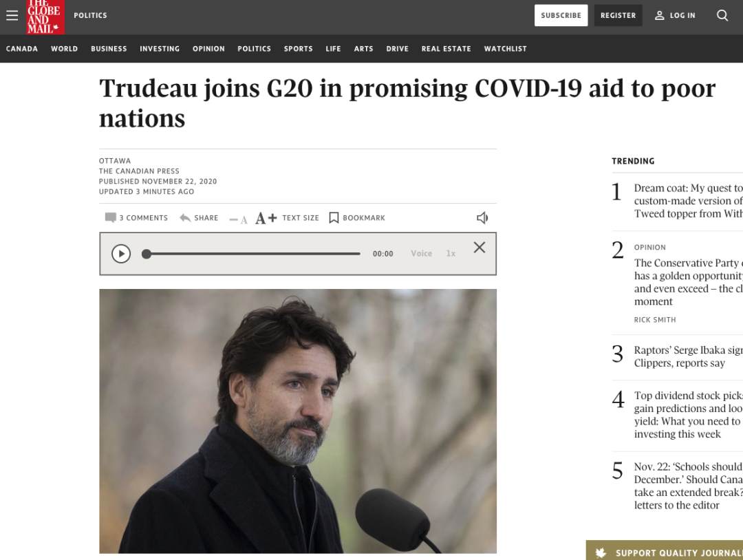Image resolution: width=743 pixels, height=560 pixels.
Task: Toggle the audio speaker icon
Action: coord(482,218)
